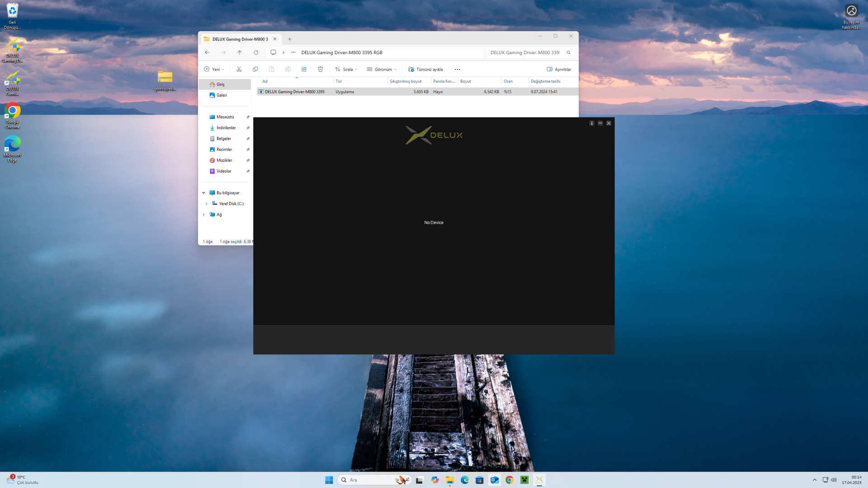This screenshot has width=868, height=488.
Task: Go up one folder level
Action: coord(240,52)
